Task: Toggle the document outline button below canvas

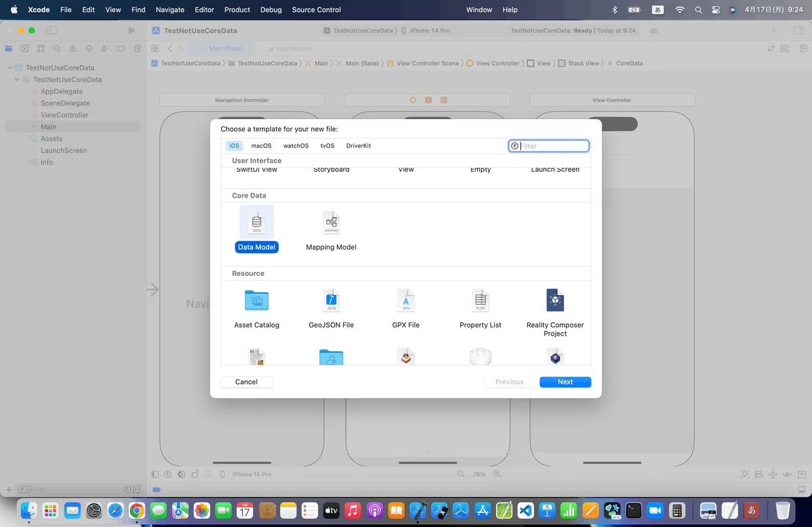Action: (155, 474)
